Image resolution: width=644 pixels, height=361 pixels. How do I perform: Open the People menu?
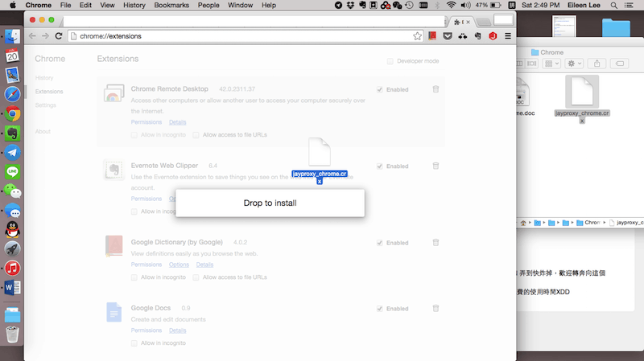coord(208,6)
